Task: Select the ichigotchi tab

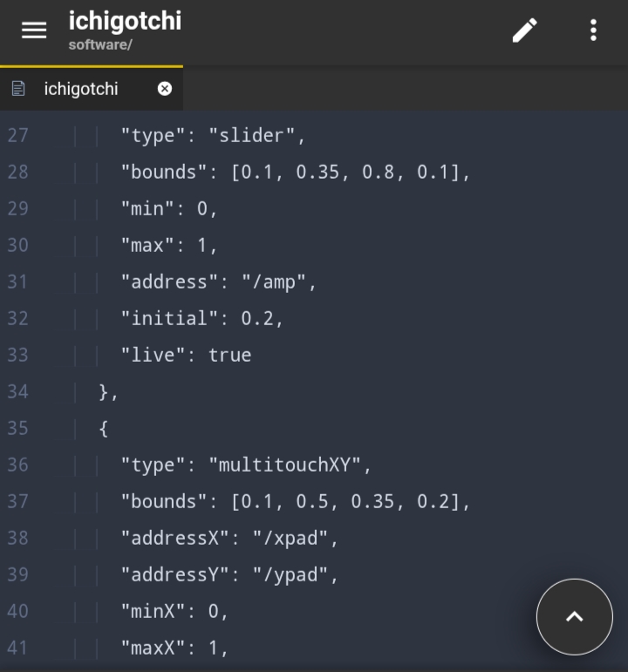Action: pyautogui.click(x=92, y=89)
